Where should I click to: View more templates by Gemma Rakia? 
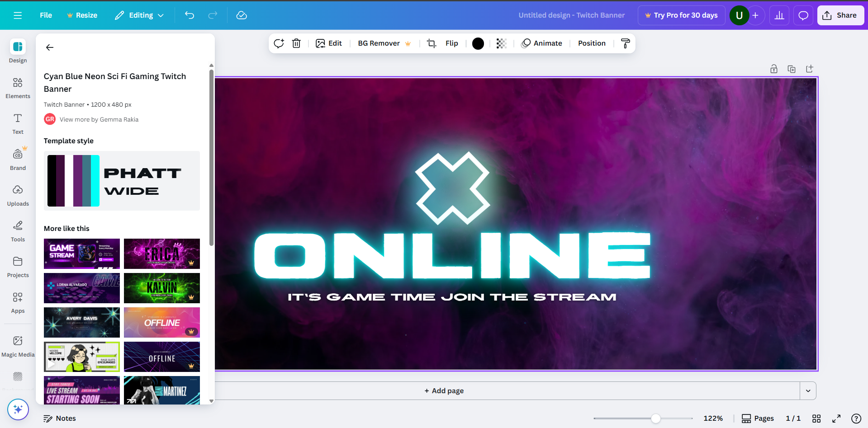pos(99,119)
